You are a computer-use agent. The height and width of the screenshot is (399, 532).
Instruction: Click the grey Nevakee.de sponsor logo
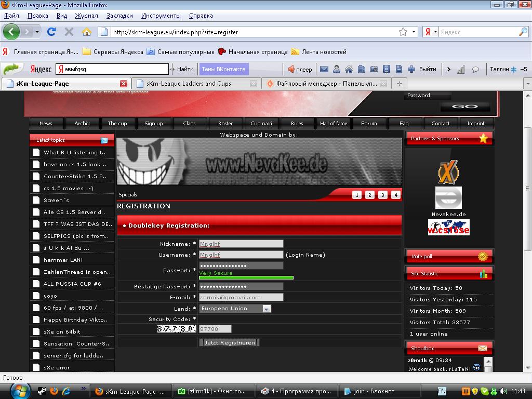click(448, 197)
